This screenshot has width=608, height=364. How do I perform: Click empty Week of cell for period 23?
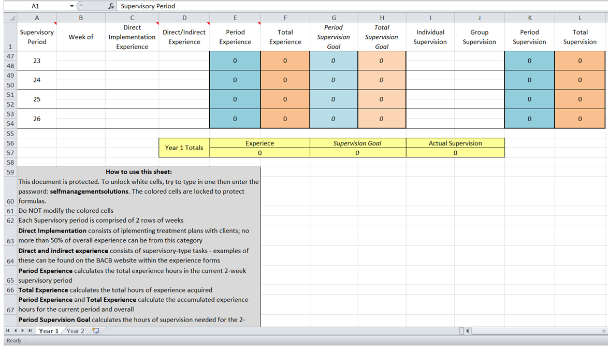coord(81,56)
